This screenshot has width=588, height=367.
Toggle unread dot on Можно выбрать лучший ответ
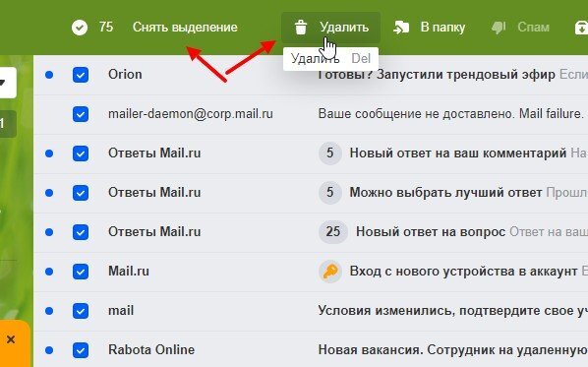point(49,193)
